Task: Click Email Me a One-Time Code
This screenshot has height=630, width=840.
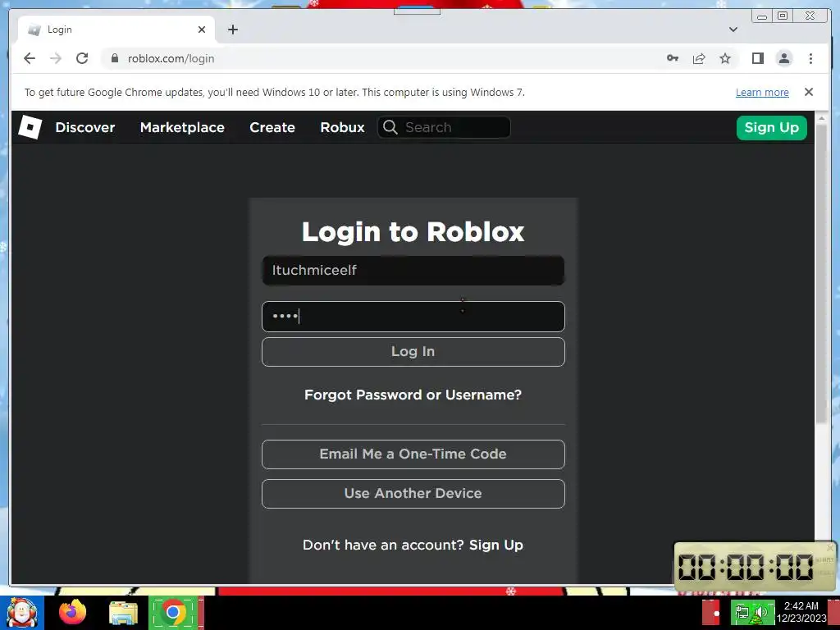Action: click(x=413, y=454)
